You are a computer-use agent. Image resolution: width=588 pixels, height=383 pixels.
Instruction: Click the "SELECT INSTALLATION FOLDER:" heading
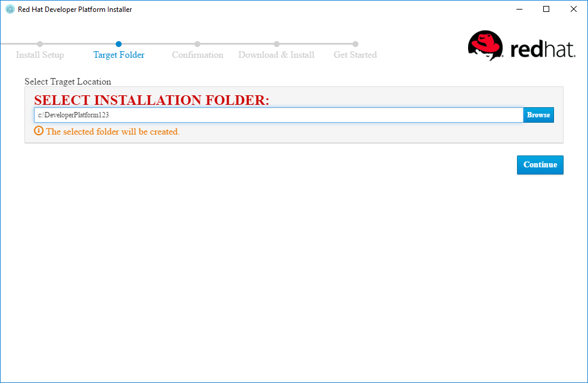point(152,100)
